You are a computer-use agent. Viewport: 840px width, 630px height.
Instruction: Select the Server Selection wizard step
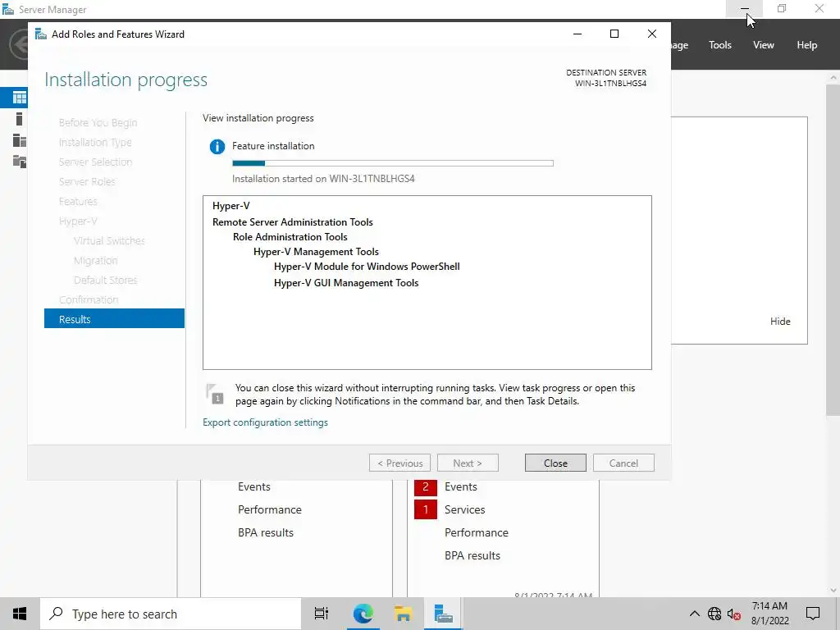pos(95,162)
